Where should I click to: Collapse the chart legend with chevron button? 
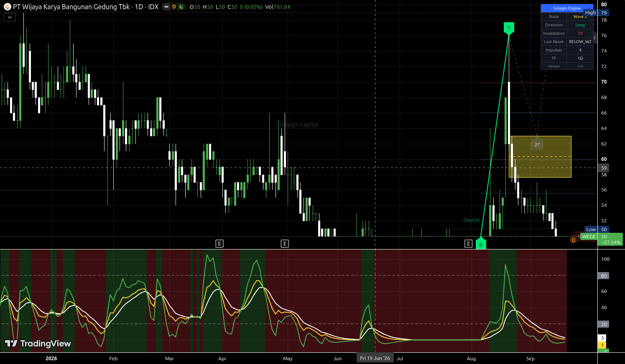pyautogui.click(x=10, y=18)
